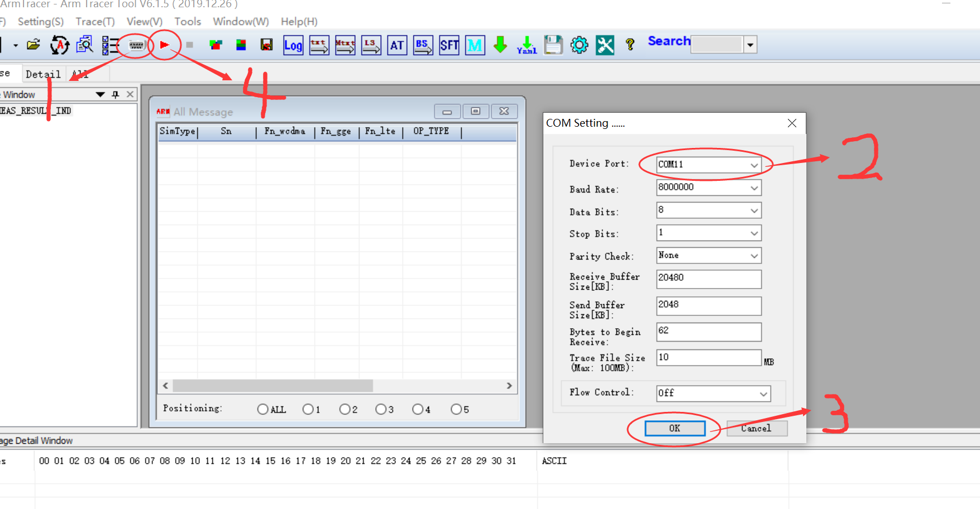Image resolution: width=980 pixels, height=509 pixels.
Task: Click the Trace File Size field
Action: tap(709, 358)
